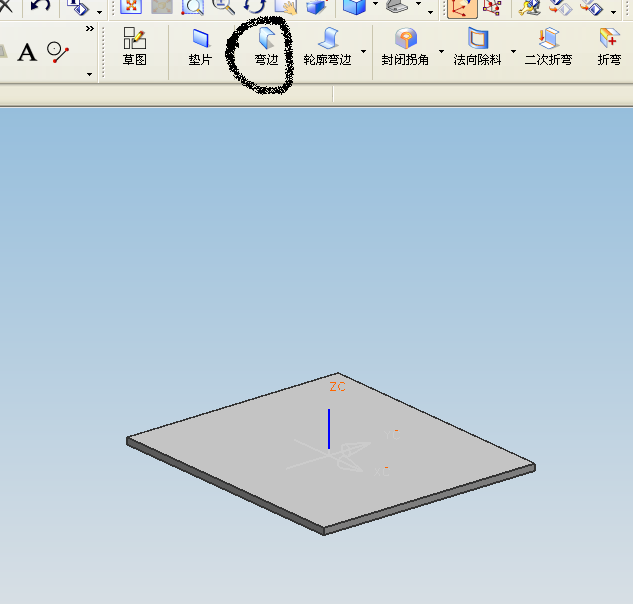
Task: Open dropdown arrow next to Contour Flange
Action: [x=363, y=51]
